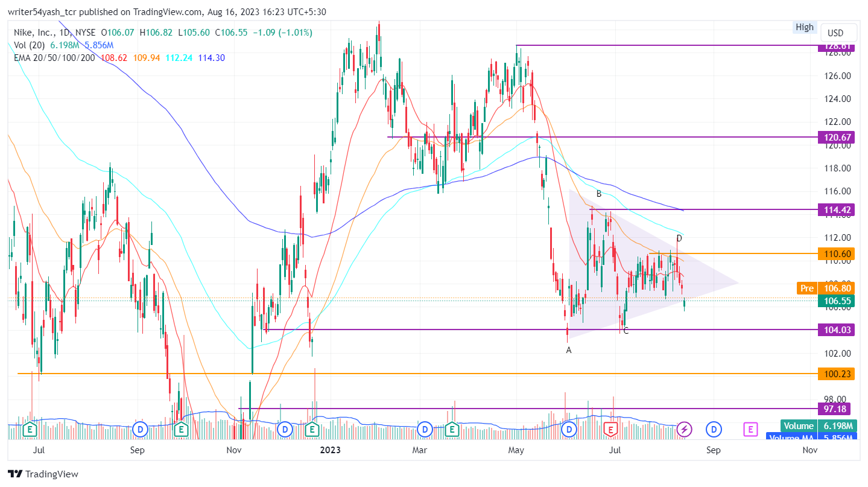Viewport: 868px width, 487px height.
Task: Click the 126.00 price axis value
Action: [836, 76]
